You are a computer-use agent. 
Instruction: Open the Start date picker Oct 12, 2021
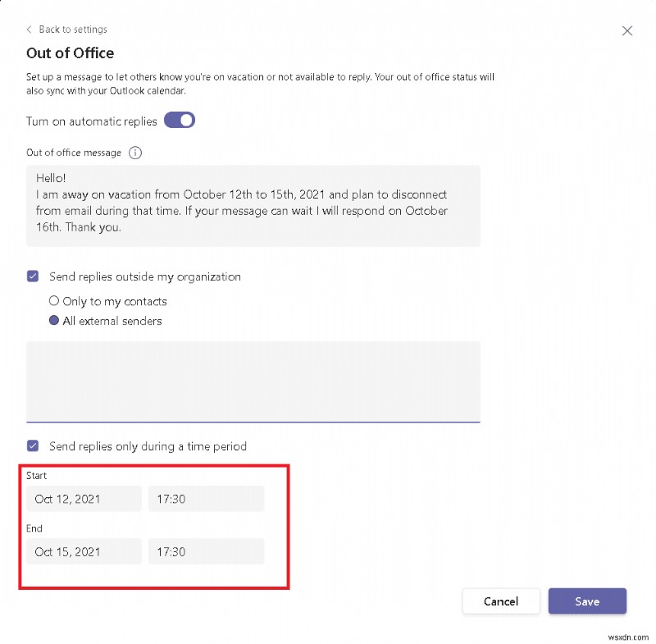click(x=84, y=499)
